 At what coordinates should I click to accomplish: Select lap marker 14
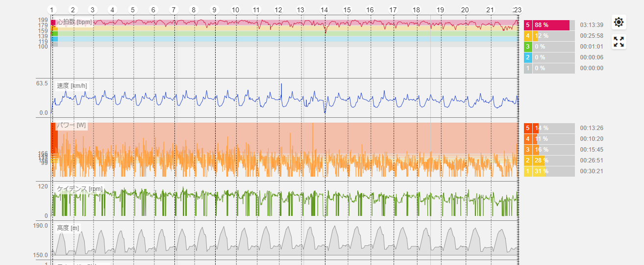324,10
